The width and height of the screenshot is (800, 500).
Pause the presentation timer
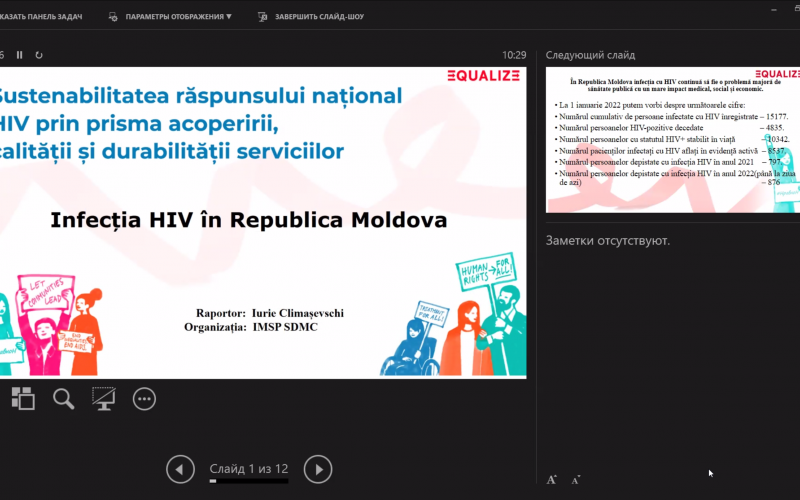(19, 55)
